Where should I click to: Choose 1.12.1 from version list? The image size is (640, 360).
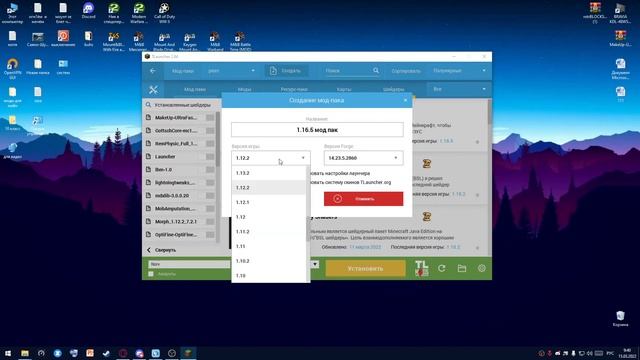268,202
